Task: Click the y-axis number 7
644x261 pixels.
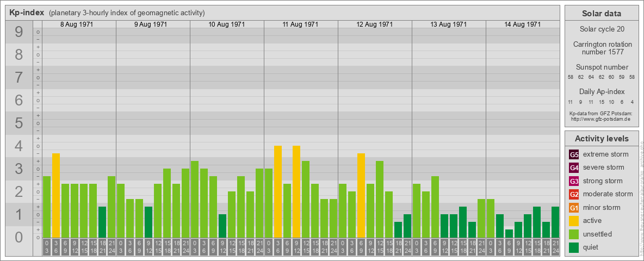Action: click(x=19, y=78)
